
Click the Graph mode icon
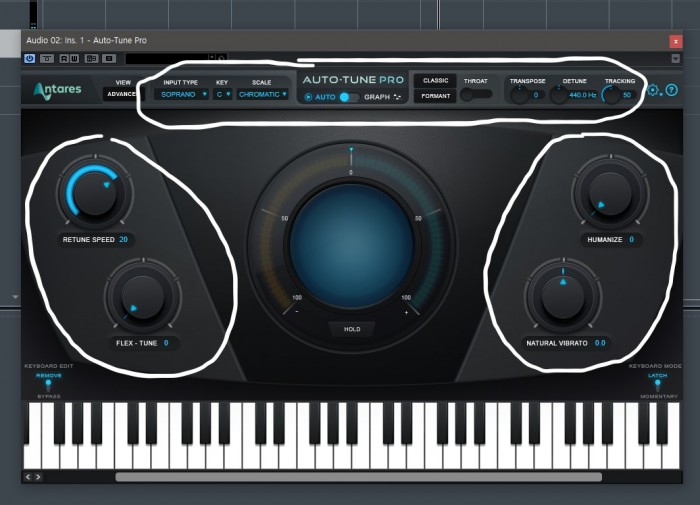click(x=397, y=97)
